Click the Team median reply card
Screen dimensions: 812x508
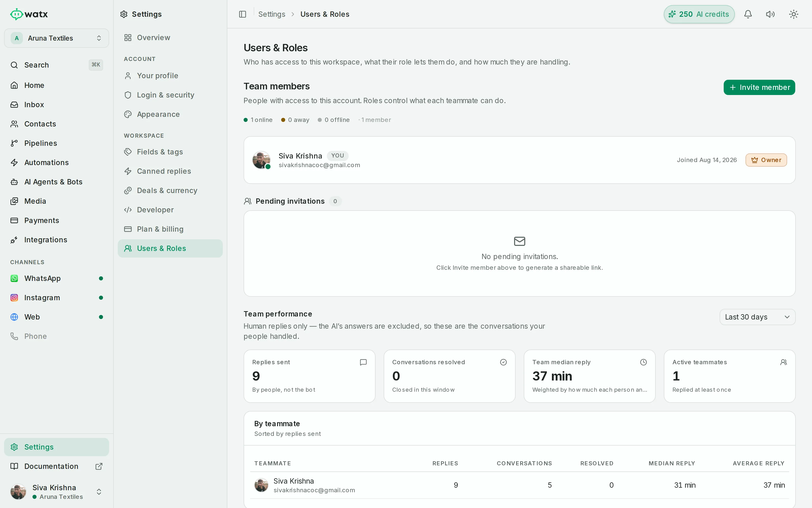[589, 376]
